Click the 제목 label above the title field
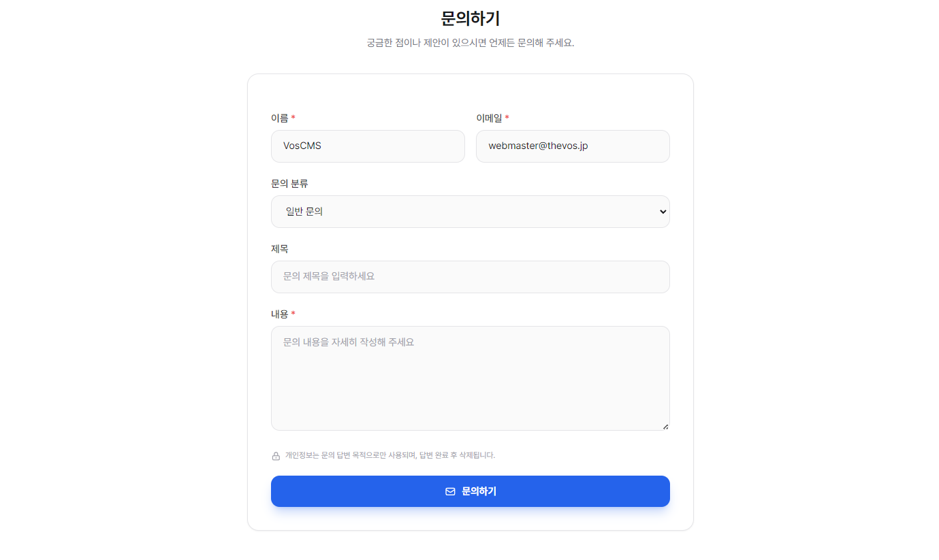The height and width of the screenshot is (560, 939). 280,248
